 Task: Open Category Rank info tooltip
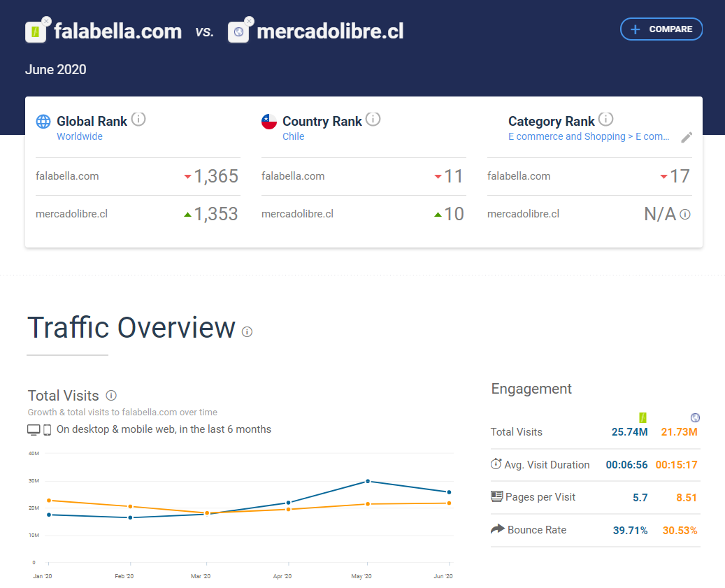coord(606,120)
